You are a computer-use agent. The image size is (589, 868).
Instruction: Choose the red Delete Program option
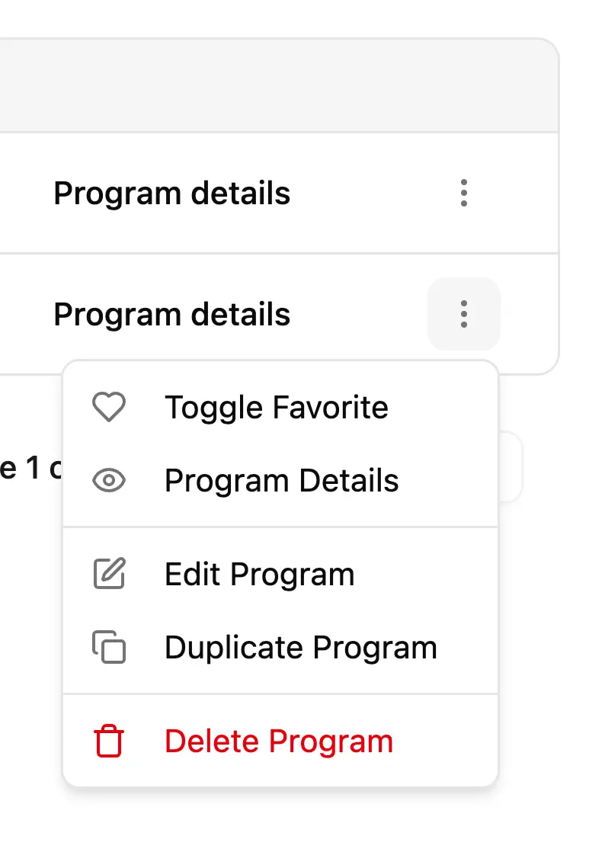point(278,741)
